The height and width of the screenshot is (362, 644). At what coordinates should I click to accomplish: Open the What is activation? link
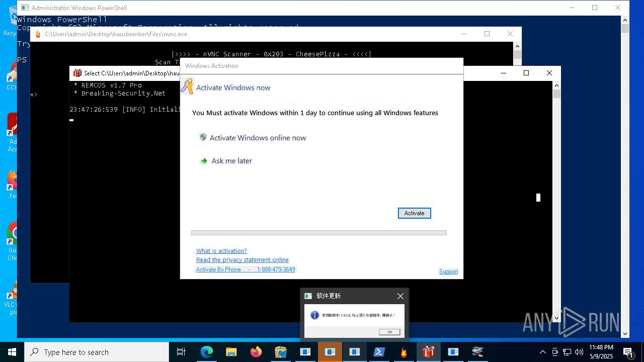pyautogui.click(x=221, y=251)
